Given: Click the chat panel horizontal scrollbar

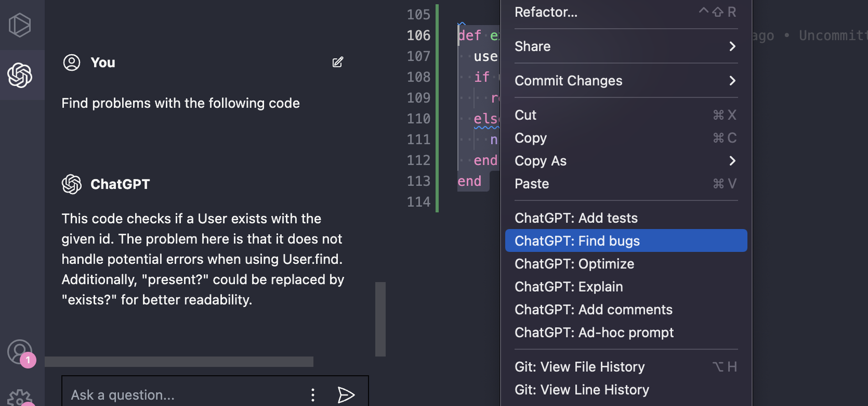Looking at the screenshot, I should pos(179,362).
